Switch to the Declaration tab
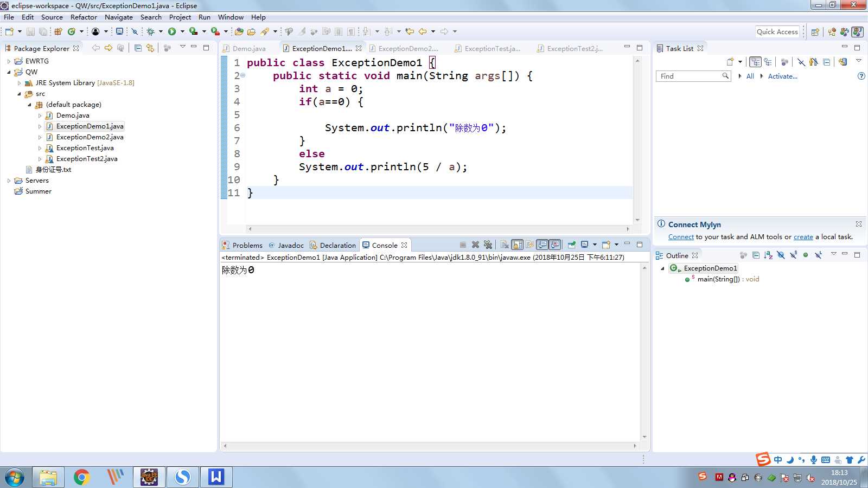868x488 pixels. [x=333, y=245]
